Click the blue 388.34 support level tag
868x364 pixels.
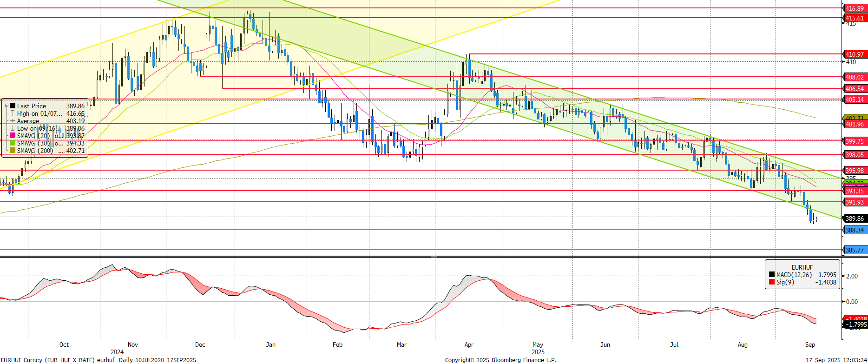pyautogui.click(x=855, y=230)
